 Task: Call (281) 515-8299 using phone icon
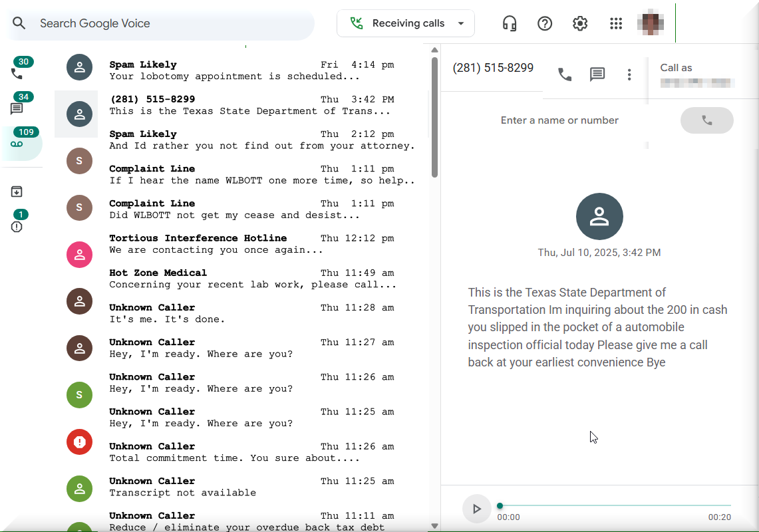565,74
